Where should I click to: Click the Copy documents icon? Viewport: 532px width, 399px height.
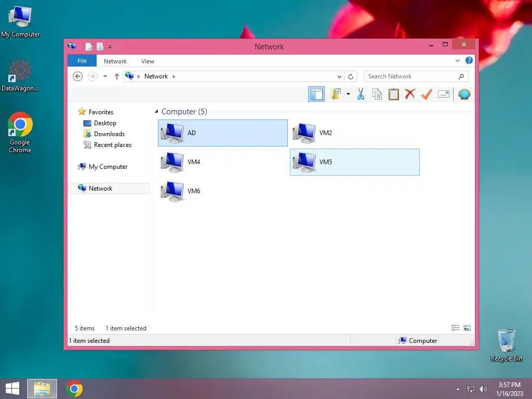click(377, 94)
